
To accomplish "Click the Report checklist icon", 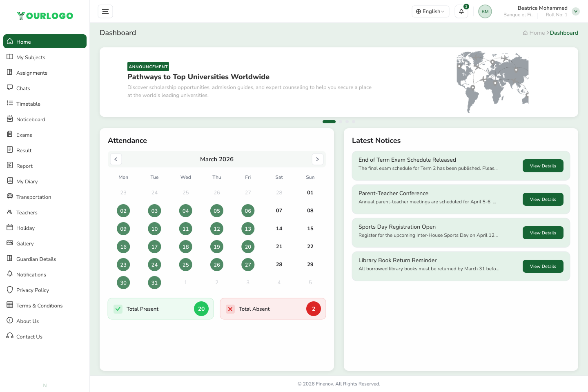I will click(x=10, y=165).
